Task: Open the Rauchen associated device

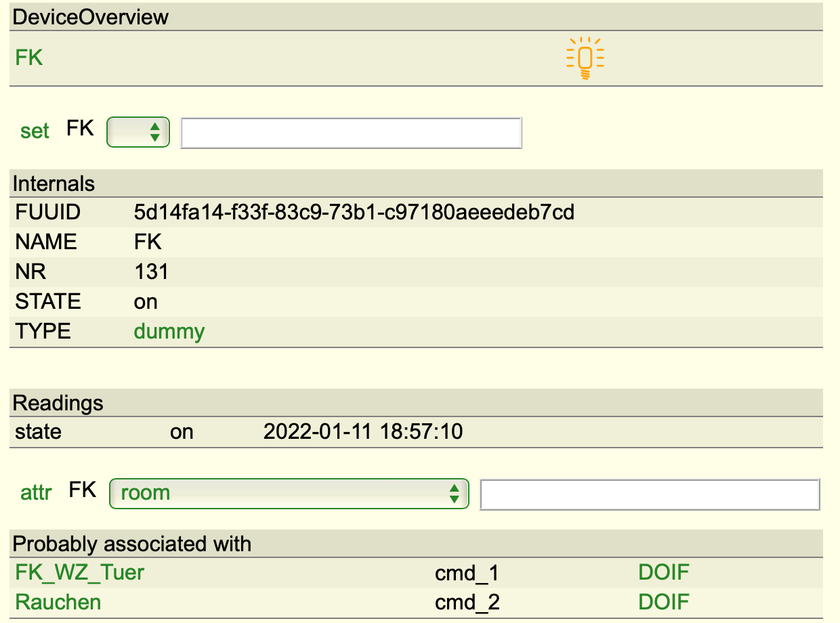Action: (x=58, y=602)
